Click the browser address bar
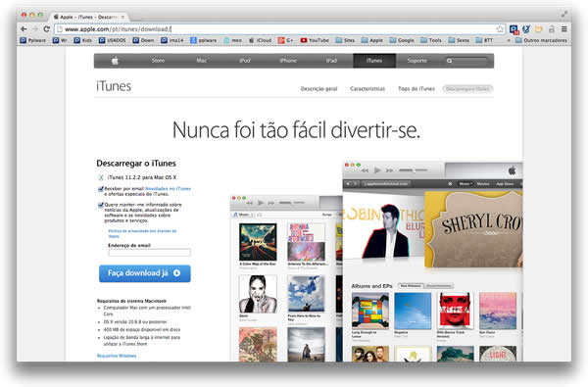The height and width of the screenshot is (387, 588). (279, 28)
